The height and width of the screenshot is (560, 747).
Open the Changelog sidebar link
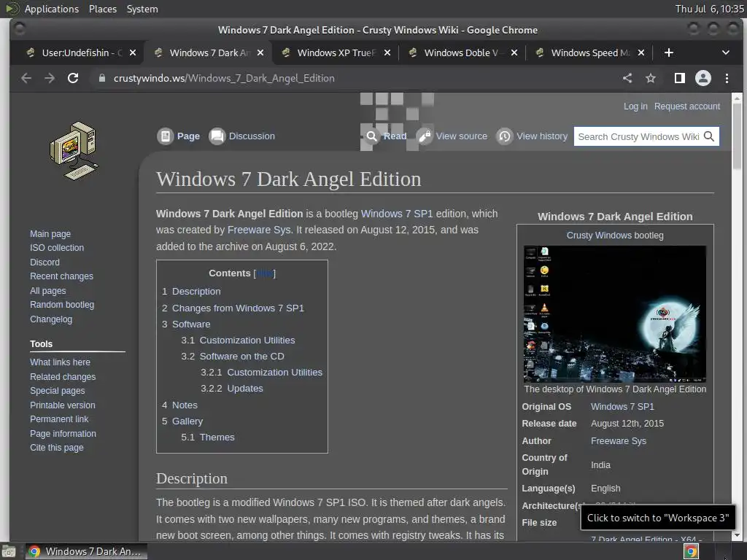pyautogui.click(x=51, y=319)
